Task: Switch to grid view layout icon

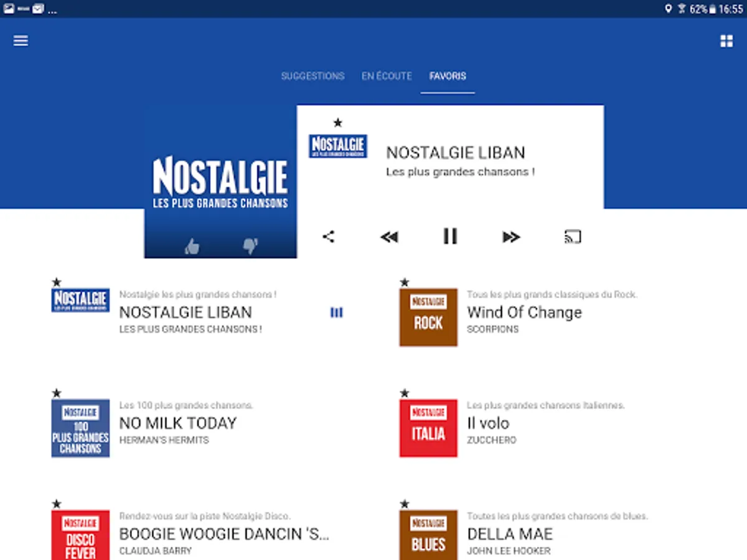Action: pyautogui.click(x=726, y=41)
